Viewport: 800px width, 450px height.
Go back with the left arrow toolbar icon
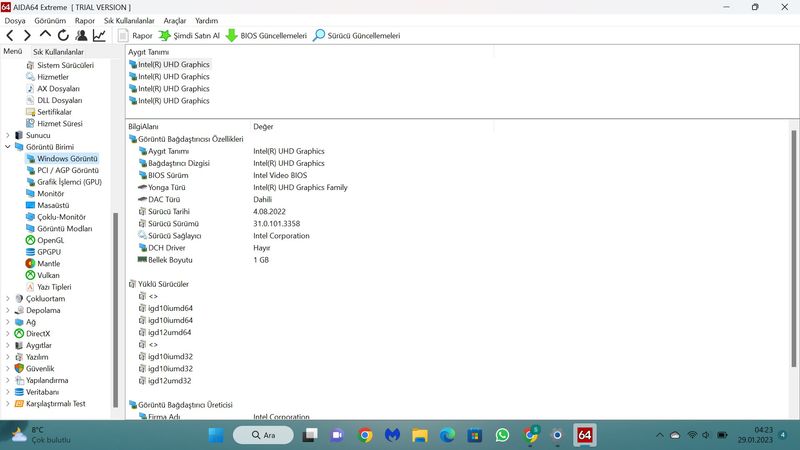10,35
